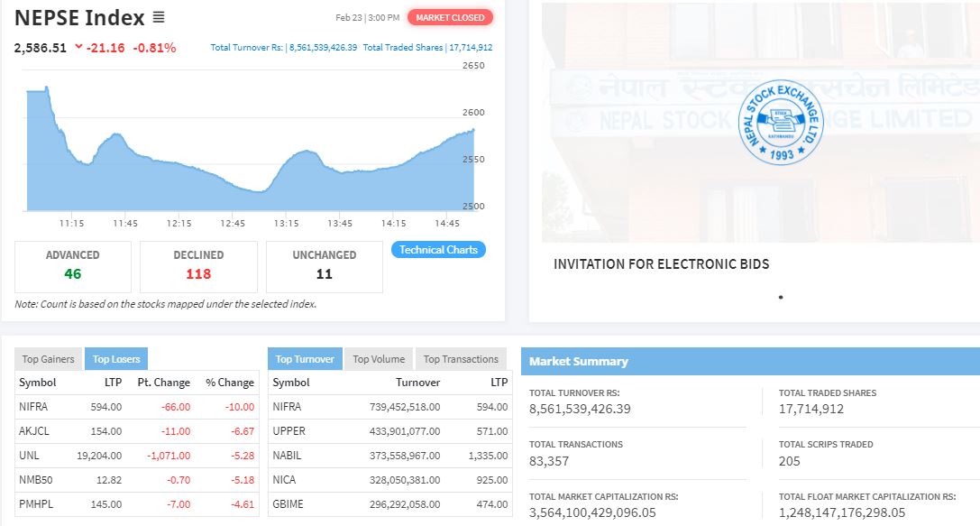This screenshot has height=526, width=980.
Task: Click the index value 2,586.51
Action: (x=40, y=48)
